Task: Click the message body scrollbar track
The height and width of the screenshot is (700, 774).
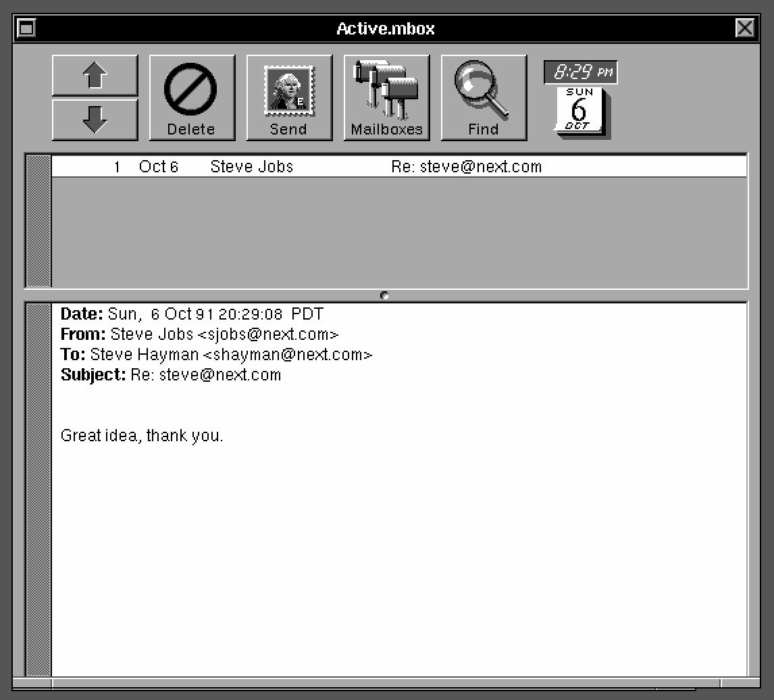Action: 38,490
